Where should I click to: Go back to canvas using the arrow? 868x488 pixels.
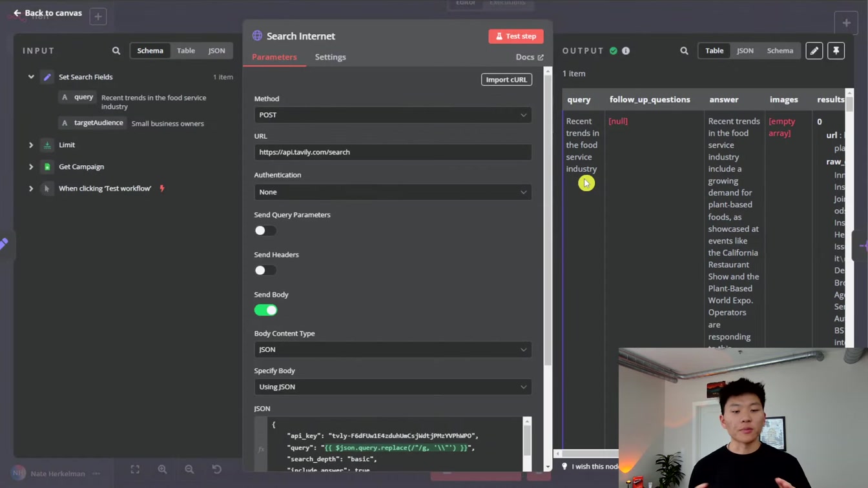17,13
